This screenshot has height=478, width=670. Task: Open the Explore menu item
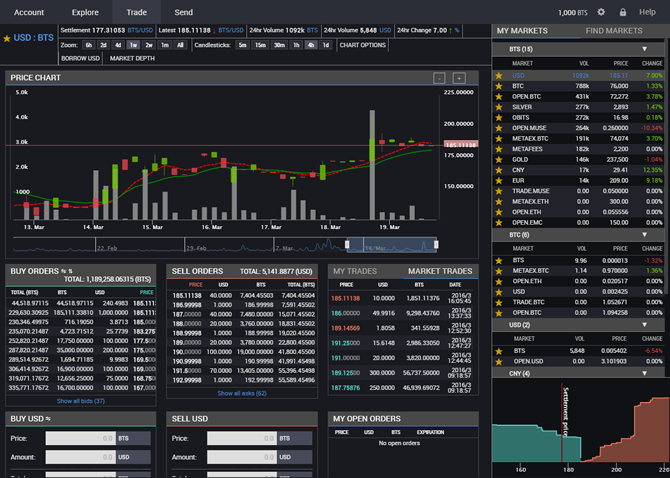[x=85, y=12]
